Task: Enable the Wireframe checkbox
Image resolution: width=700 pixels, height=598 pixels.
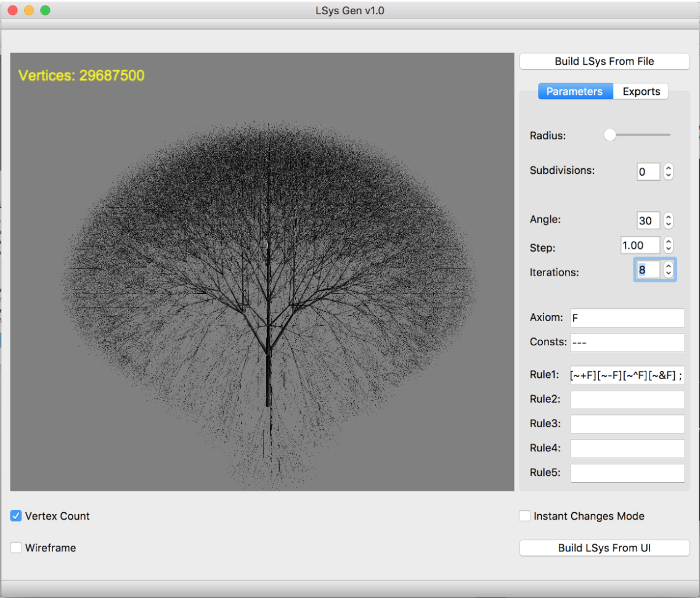Action: pos(16,547)
